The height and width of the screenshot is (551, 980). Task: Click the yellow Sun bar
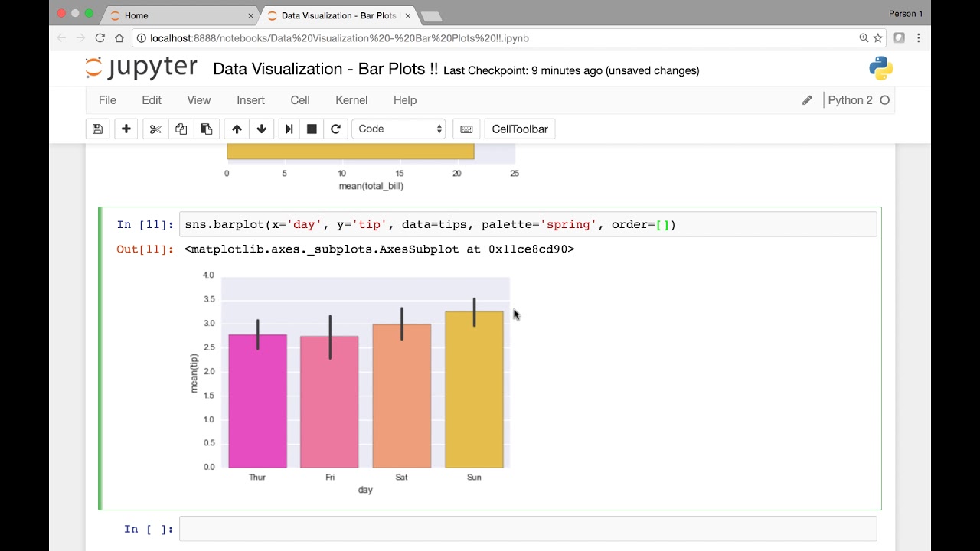pyautogui.click(x=474, y=390)
